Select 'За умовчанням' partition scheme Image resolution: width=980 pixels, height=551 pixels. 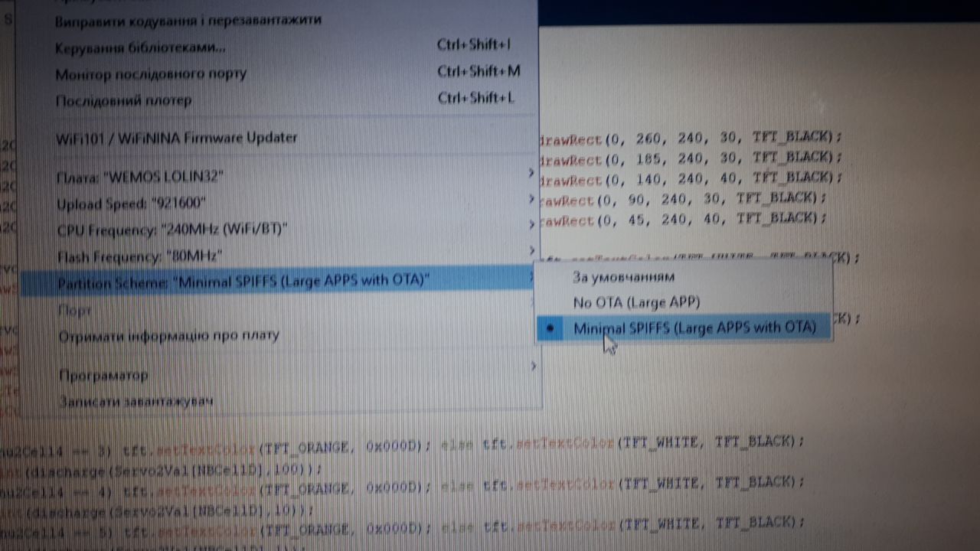pyautogui.click(x=684, y=277)
